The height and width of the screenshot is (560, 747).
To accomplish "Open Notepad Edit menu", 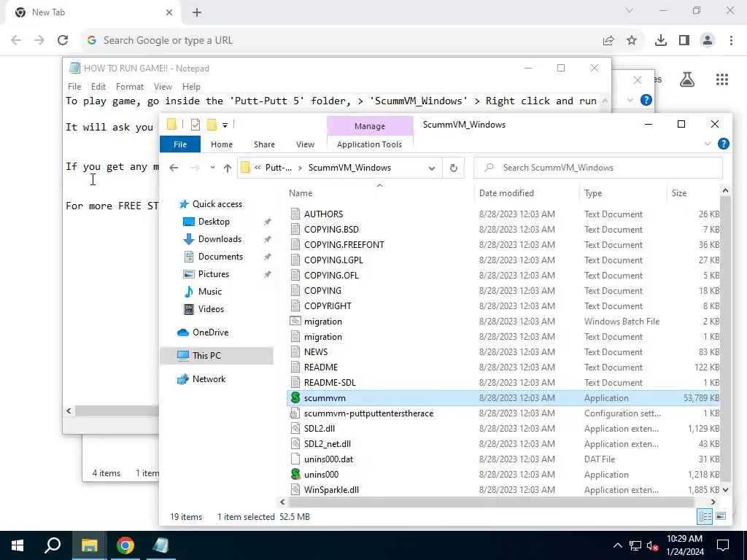I will click(x=98, y=86).
